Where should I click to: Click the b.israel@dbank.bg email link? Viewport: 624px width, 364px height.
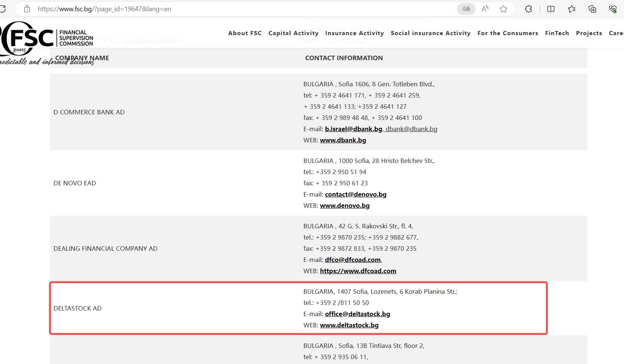click(x=353, y=129)
